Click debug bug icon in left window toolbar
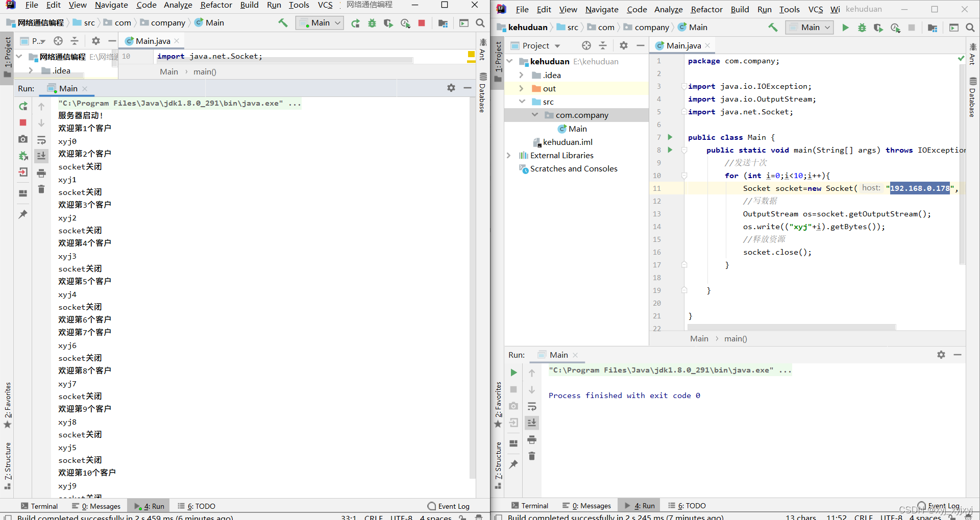 pyautogui.click(x=372, y=23)
